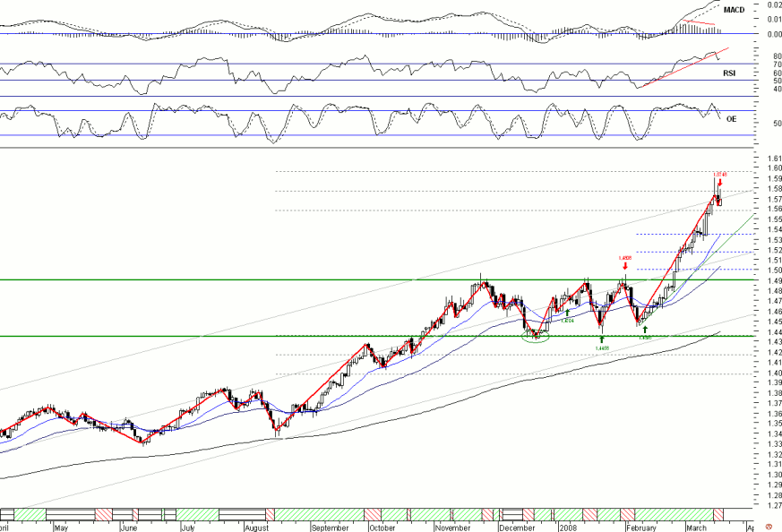Select July on the time axis
The width and height of the screenshot is (782, 532).
[187, 528]
